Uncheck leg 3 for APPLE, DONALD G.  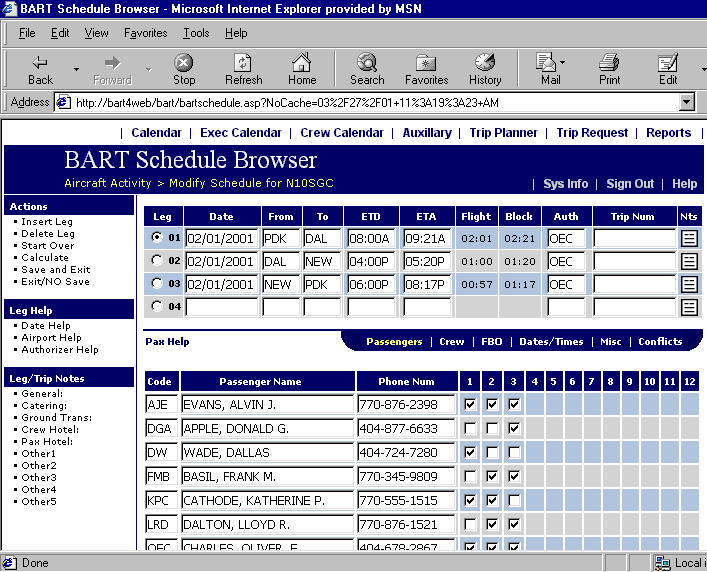(x=514, y=428)
